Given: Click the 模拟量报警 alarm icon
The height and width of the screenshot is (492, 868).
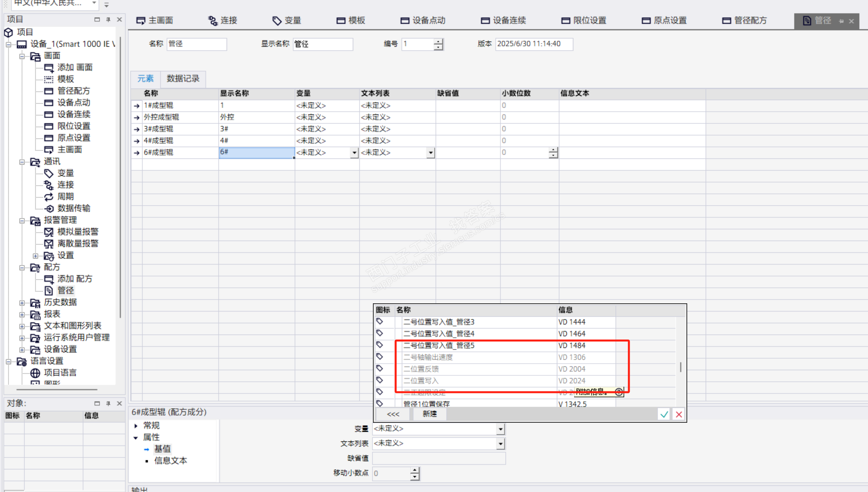Looking at the screenshot, I should pos(49,232).
